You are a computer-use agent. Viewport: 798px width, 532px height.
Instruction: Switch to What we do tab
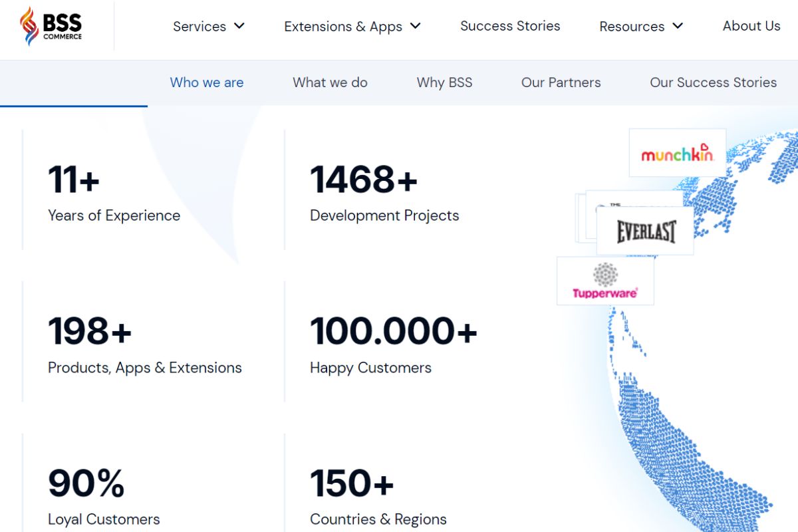(x=330, y=82)
